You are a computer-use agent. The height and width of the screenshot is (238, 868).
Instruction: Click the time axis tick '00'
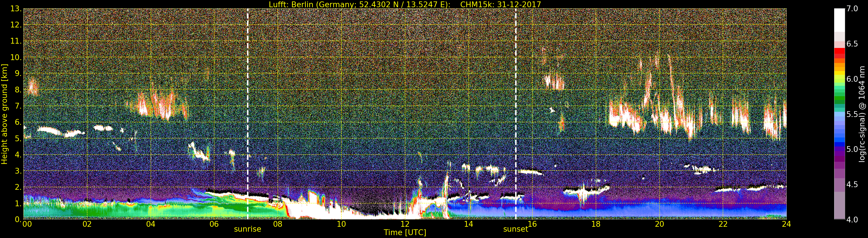[x=27, y=224]
